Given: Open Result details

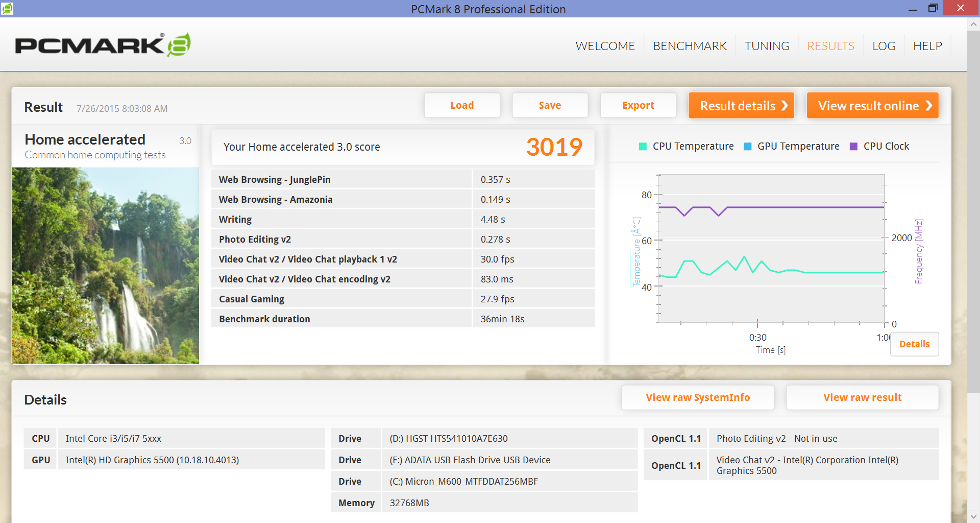Looking at the screenshot, I should (741, 105).
